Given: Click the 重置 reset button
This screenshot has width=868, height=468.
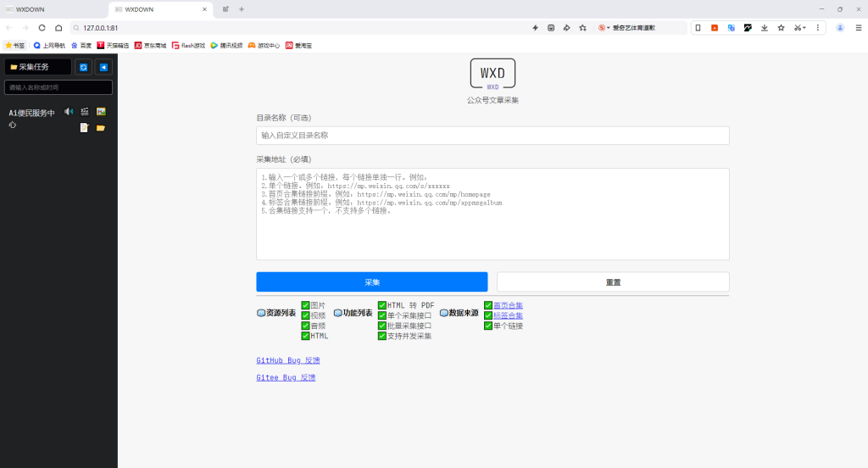Looking at the screenshot, I should (613, 282).
